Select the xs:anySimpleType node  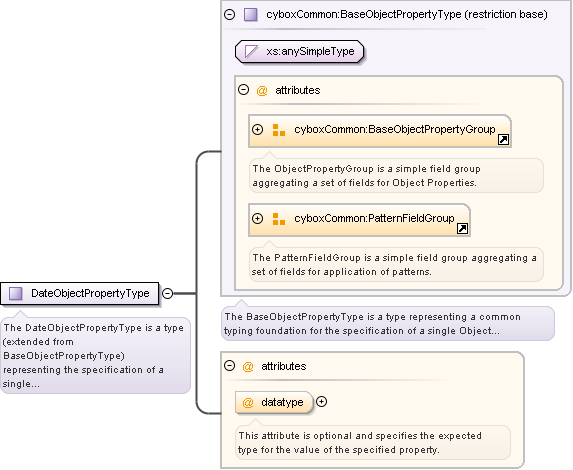click(299, 52)
